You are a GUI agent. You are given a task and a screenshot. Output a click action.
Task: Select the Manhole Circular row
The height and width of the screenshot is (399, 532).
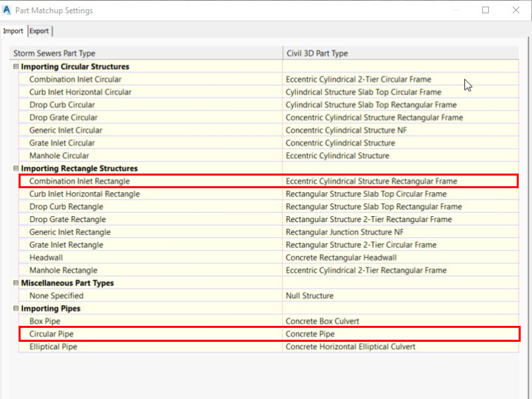coord(269,156)
